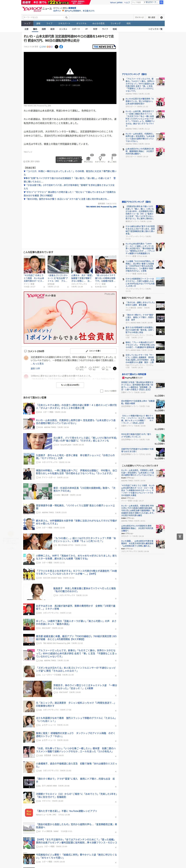186x868 pixels.
Task: Click the コメントを書く button
Action: point(93,351)
